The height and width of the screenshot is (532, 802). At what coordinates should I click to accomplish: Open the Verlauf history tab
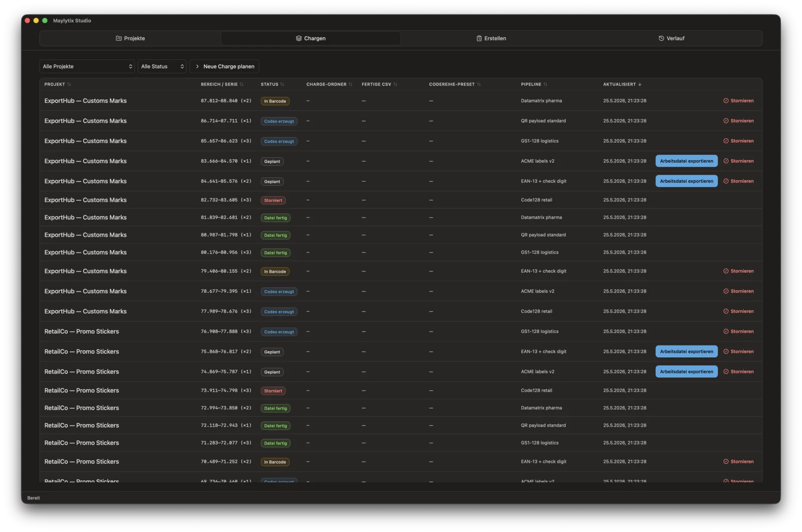click(672, 38)
